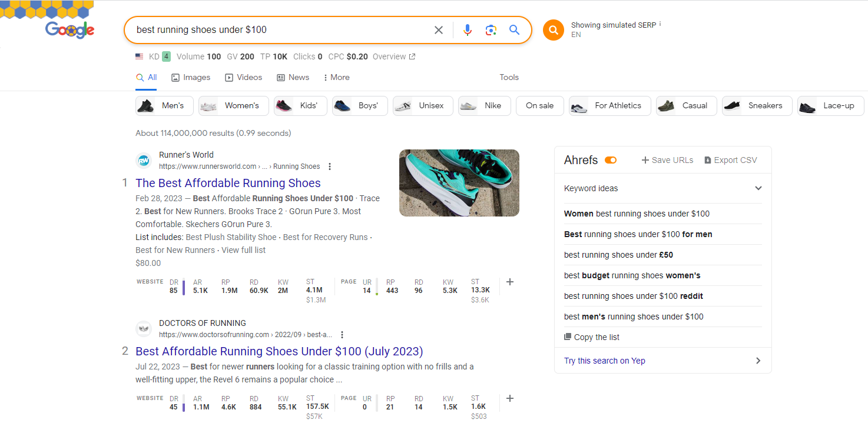This screenshot has width=868, height=433.
Task: Start voice search with microphone icon
Action: pos(468,30)
